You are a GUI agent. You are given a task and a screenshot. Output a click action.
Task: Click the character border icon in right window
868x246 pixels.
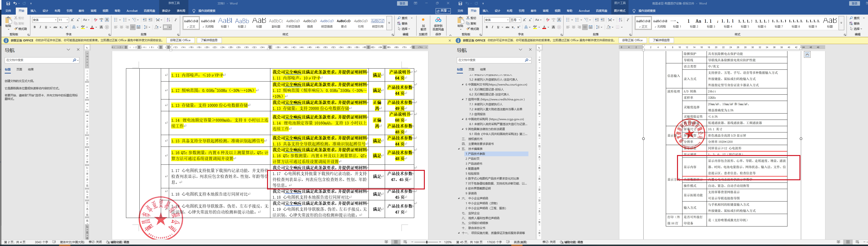click(x=559, y=20)
